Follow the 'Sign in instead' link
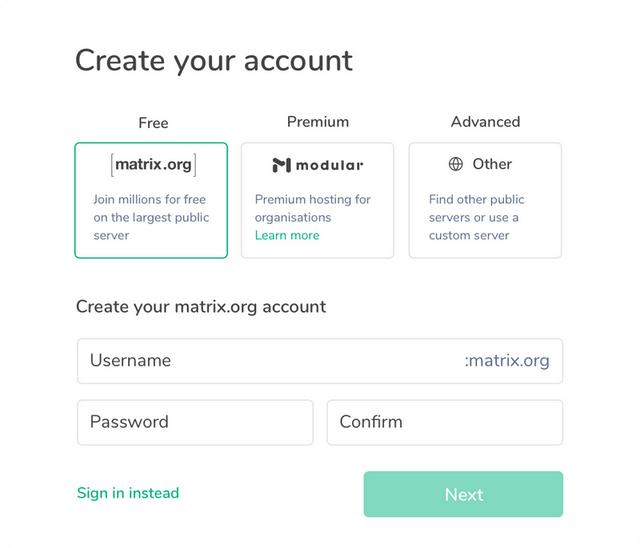The width and height of the screenshot is (640, 548). (x=128, y=493)
